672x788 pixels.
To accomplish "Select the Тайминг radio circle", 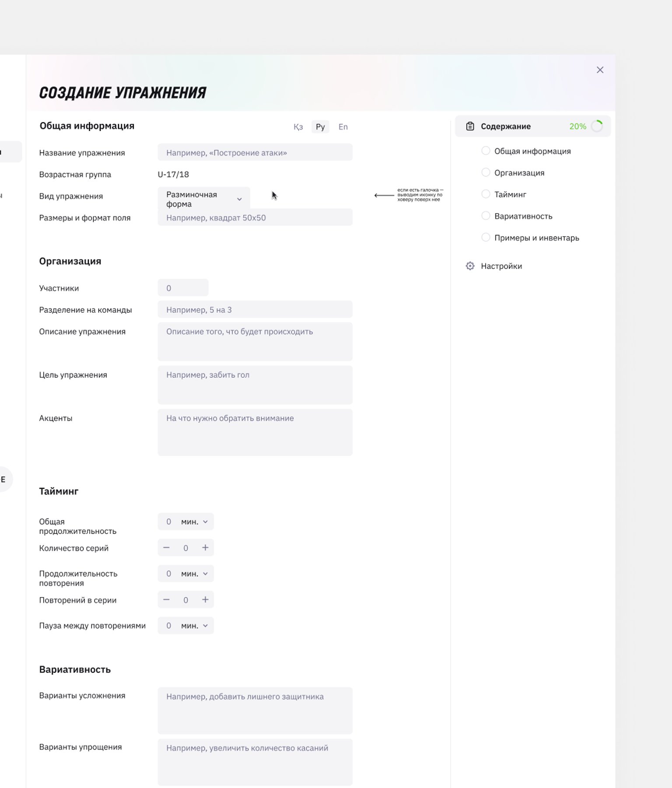I will 486,194.
